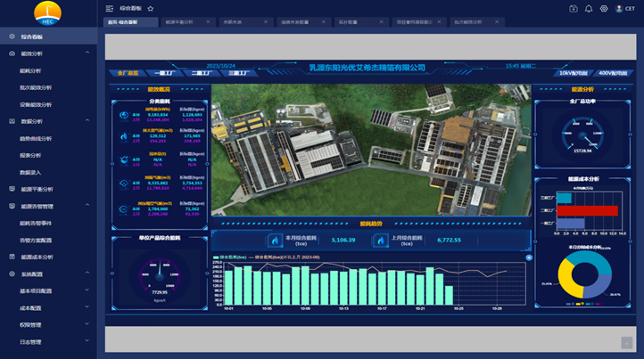Click the round download icon above bar chart
The width and height of the screenshot is (644, 359).
pos(529,257)
